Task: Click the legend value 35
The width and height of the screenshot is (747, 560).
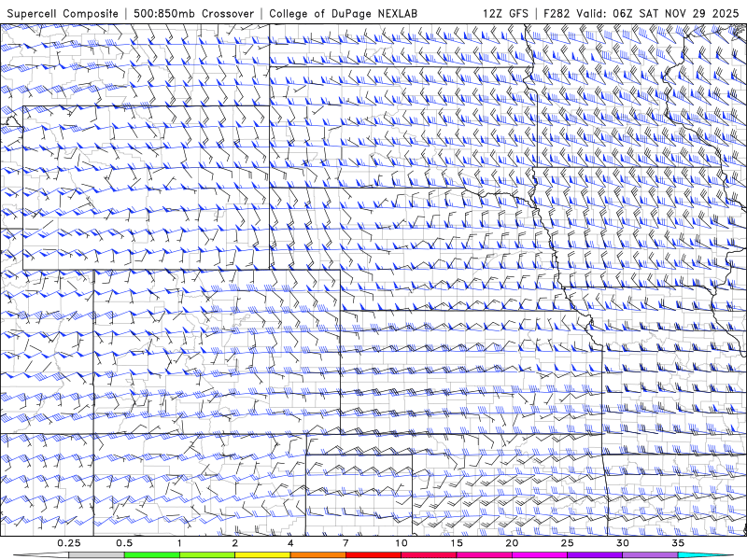Action: pos(679,543)
